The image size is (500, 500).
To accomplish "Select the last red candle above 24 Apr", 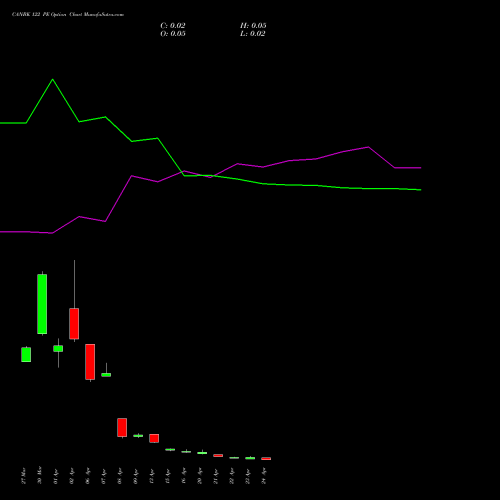I will pos(266,459).
